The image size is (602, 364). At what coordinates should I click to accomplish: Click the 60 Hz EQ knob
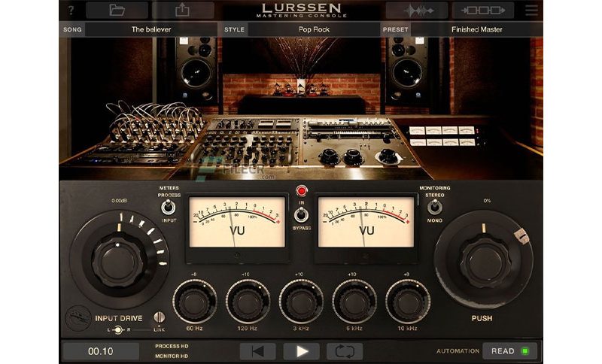[x=195, y=302]
